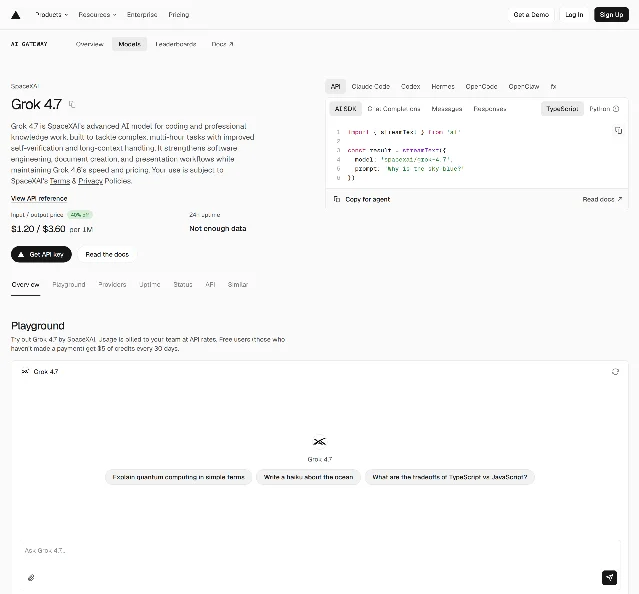
Task: Select the Claude Code tab
Action: [x=370, y=86]
